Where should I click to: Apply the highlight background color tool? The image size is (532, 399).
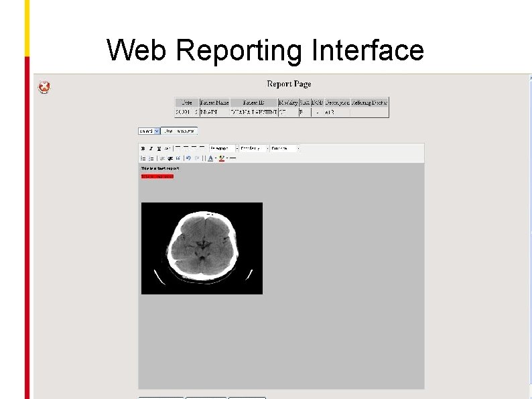(x=222, y=158)
